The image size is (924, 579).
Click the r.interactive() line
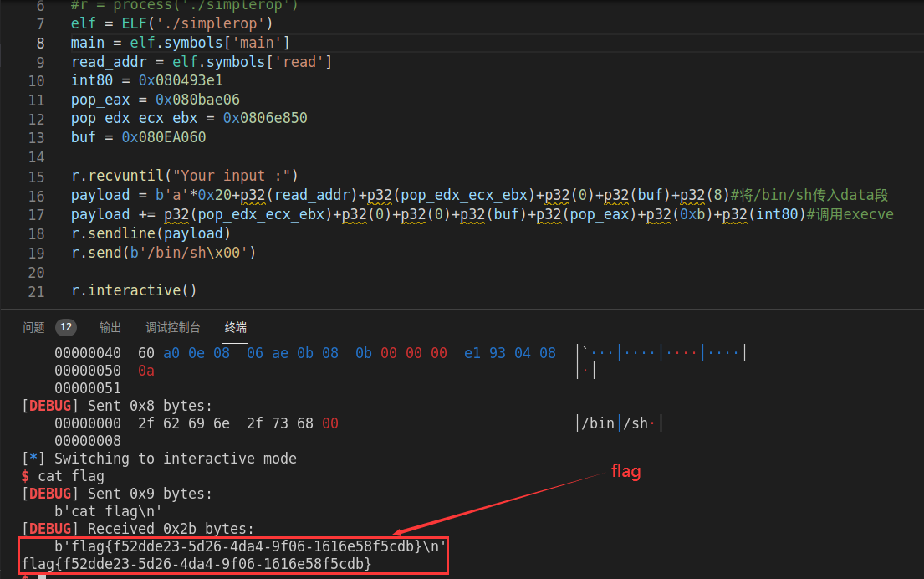[134, 290]
